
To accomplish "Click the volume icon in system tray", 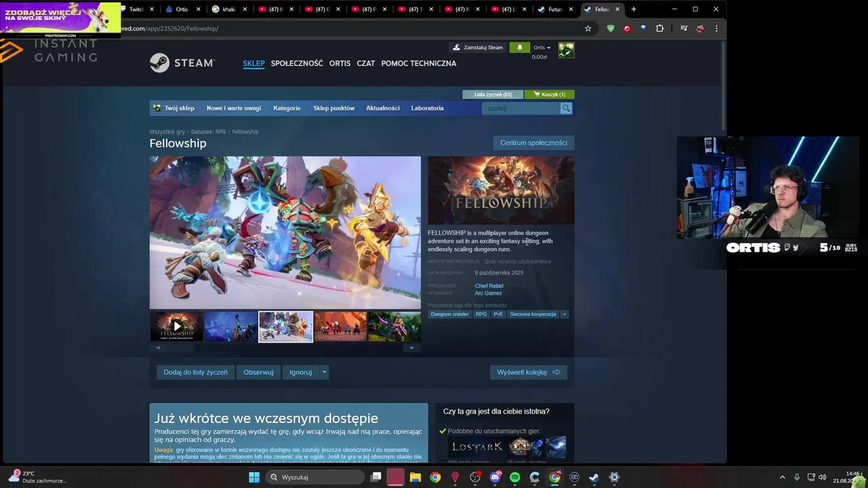I will pos(823,477).
